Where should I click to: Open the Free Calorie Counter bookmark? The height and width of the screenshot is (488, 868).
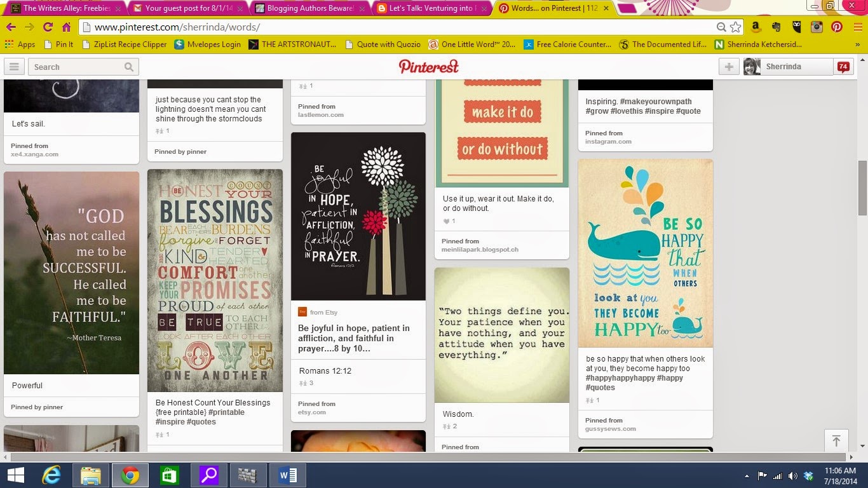tap(567, 44)
